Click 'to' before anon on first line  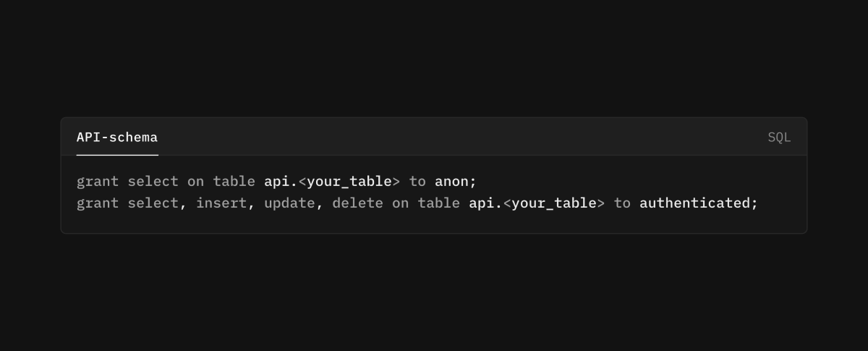tap(417, 182)
